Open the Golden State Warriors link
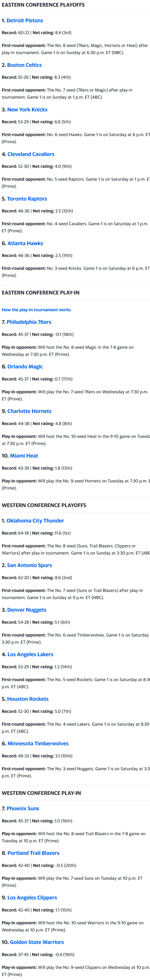Viewport: 150px width, 980px height. pos(37,942)
